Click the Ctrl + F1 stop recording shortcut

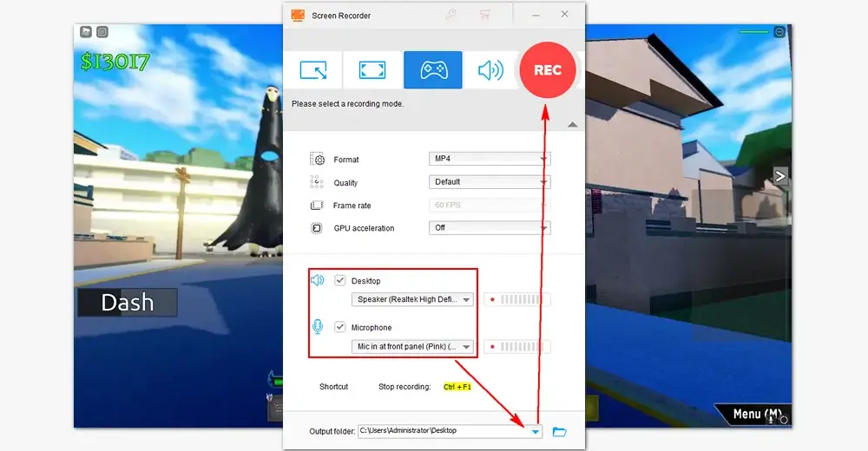pos(457,387)
